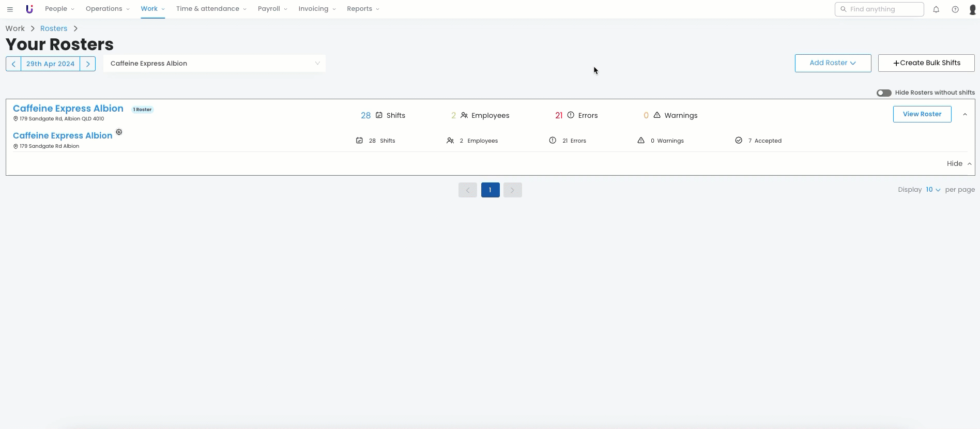Click the notifications bell icon
Image resolution: width=980 pixels, height=429 pixels.
point(936,9)
